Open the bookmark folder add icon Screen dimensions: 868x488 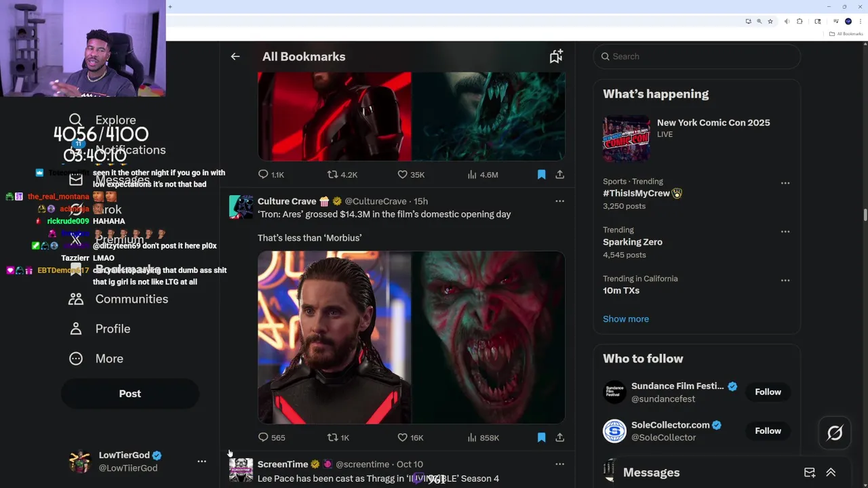pos(556,57)
